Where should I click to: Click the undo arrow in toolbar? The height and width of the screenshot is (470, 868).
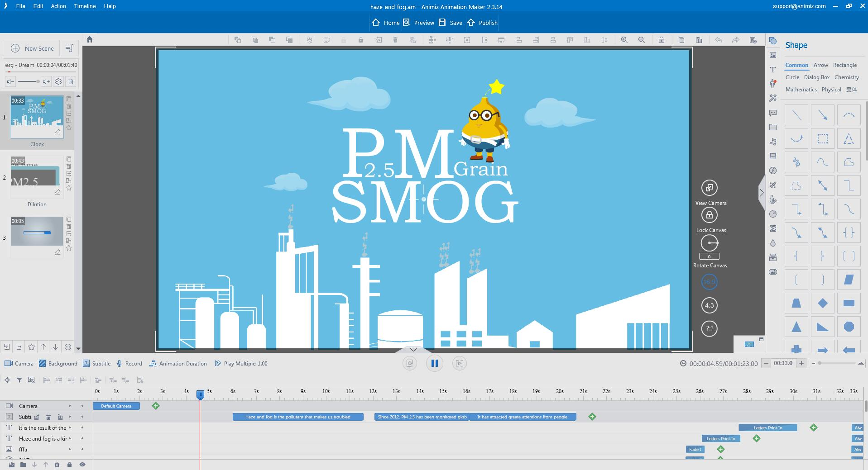pos(719,40)
